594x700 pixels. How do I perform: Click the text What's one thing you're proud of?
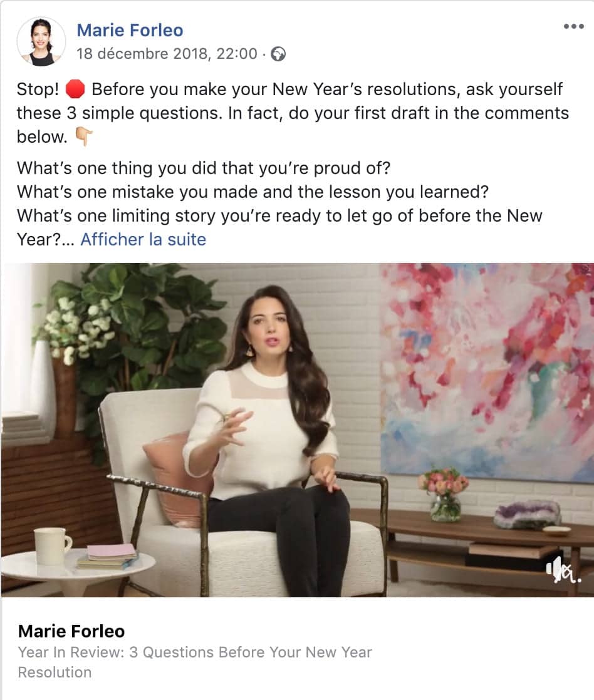[x=204, y=168]
